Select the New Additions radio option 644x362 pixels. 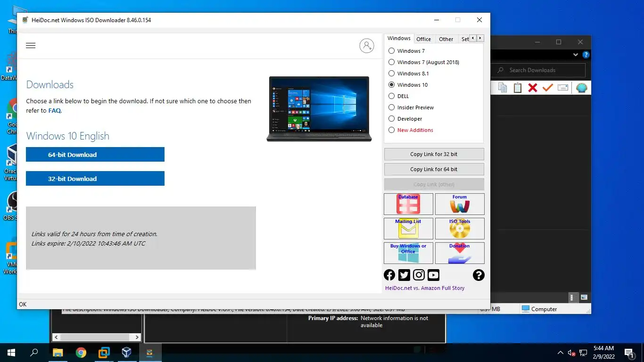coord(411,130)
